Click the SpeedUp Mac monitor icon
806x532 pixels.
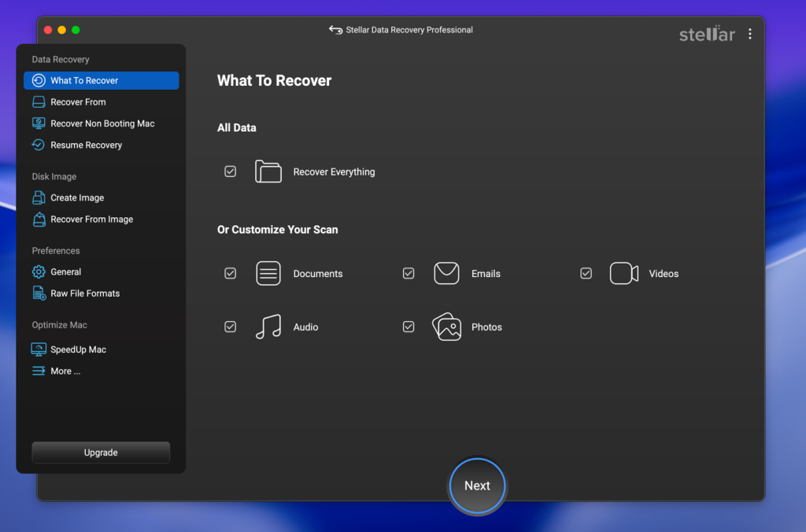[x=39, y=349]
